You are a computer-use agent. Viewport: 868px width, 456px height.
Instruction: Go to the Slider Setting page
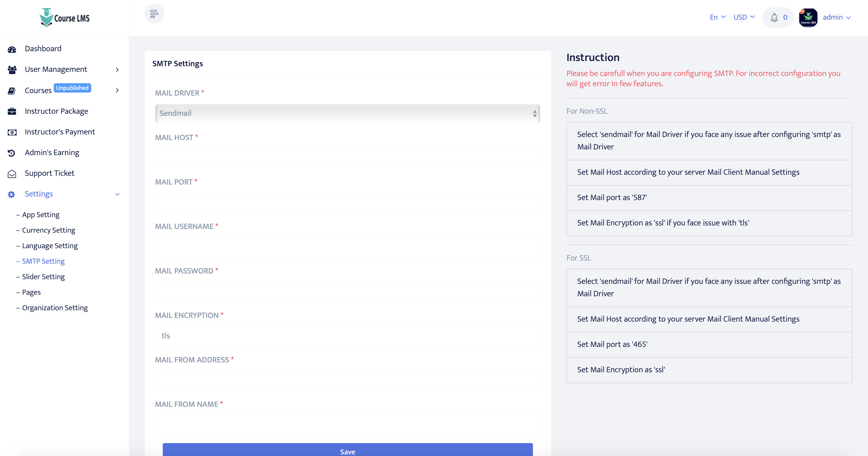[x=43, y=277]
